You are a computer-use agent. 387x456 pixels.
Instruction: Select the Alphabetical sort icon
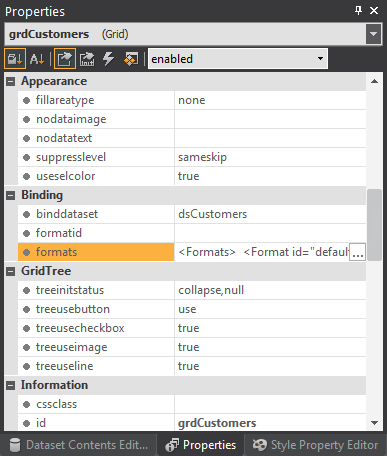coord(37,59)
